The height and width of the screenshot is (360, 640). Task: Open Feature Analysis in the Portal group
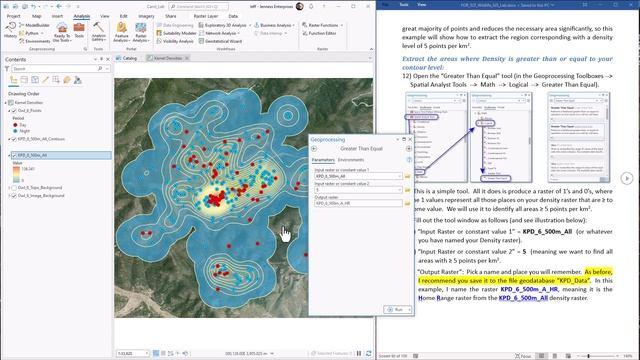(121, 32)
